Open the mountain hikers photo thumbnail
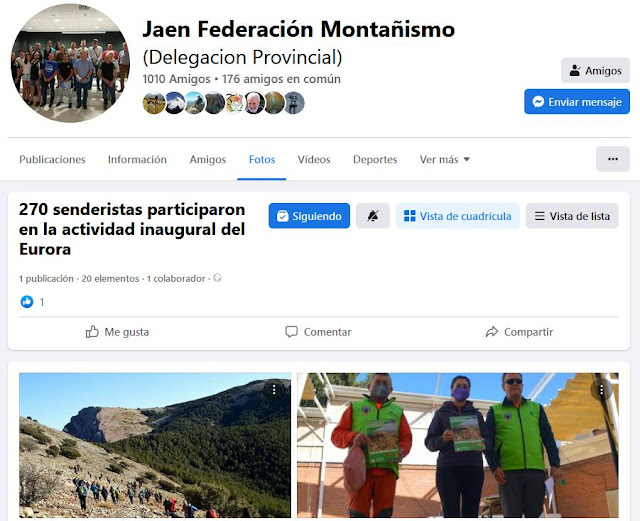The image size is (640, 521). pos(155,445)
